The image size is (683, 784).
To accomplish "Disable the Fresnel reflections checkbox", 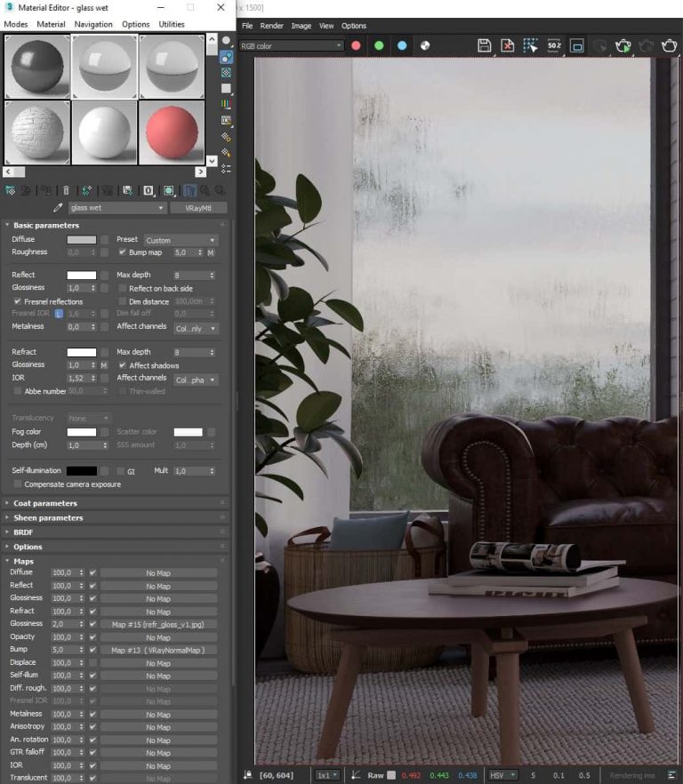I will 18,301.
